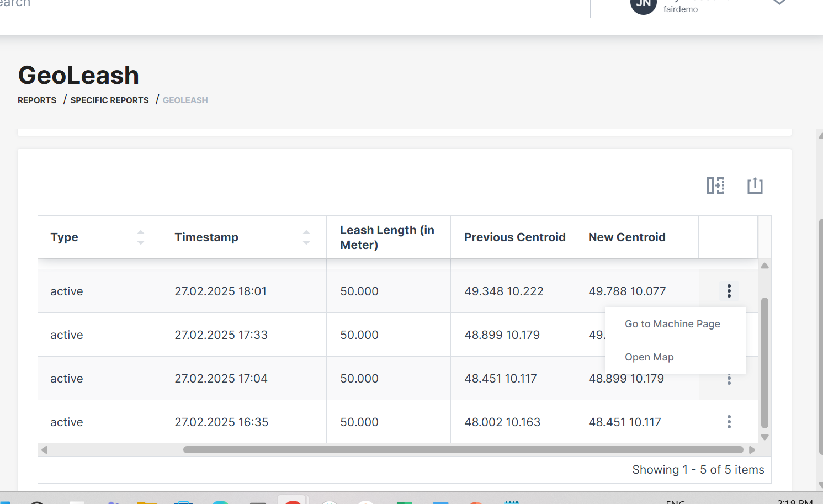Image resolution: width=823 pixels, height=504 pixels.
Task: Click the table's left scroll arrow
Action: point(45,450)
